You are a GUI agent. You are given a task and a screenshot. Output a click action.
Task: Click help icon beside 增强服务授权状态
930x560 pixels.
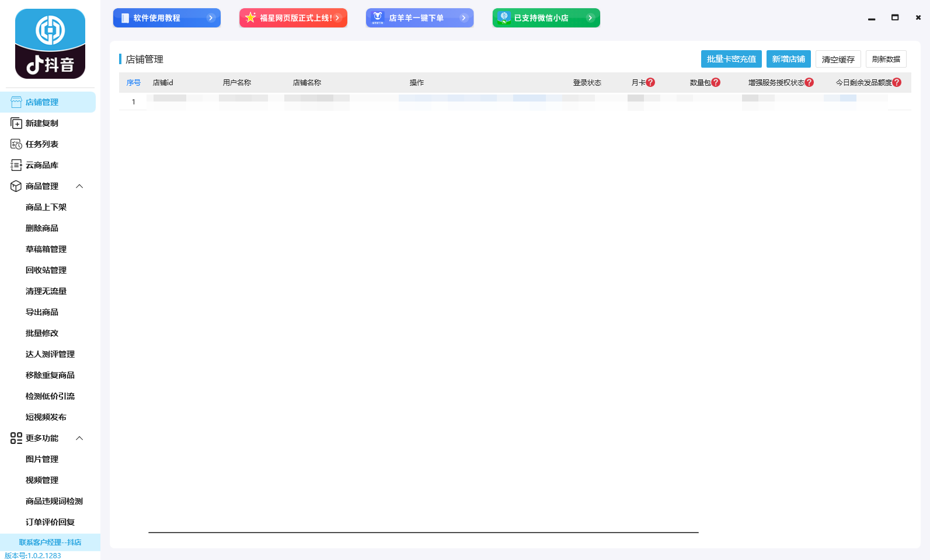(x=809, y=83)
